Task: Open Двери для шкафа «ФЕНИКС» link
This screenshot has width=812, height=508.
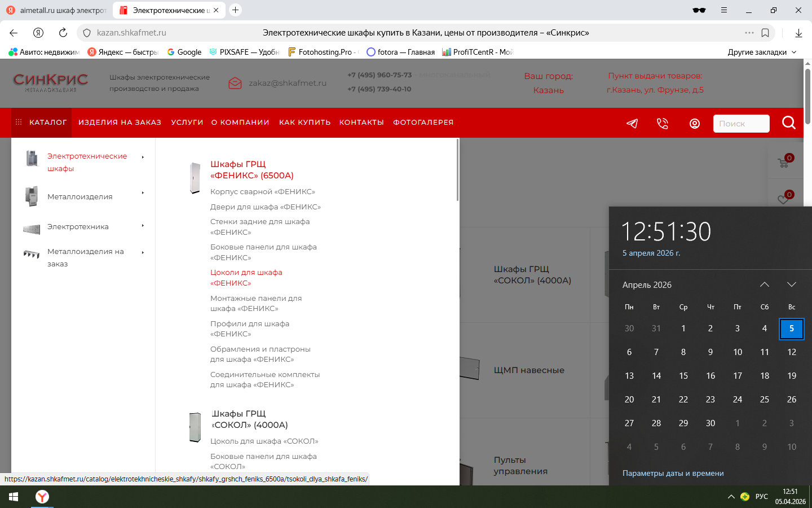Action: coord(266,207)
